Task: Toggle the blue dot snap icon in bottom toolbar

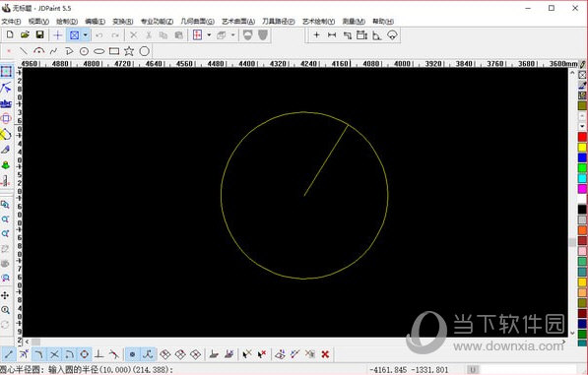Action: point(132,354)
